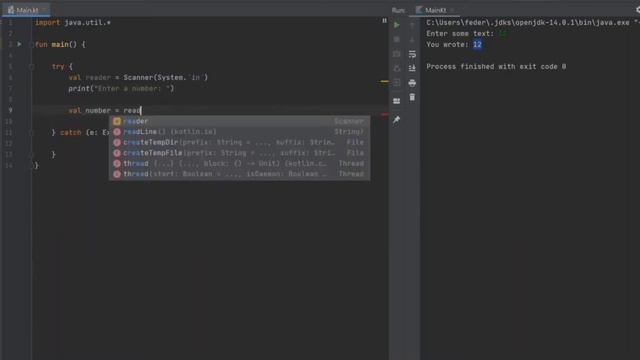Click the 'import java.util.*' line
The width and height of the screenshot is (640, 360).
coord(73,22)
